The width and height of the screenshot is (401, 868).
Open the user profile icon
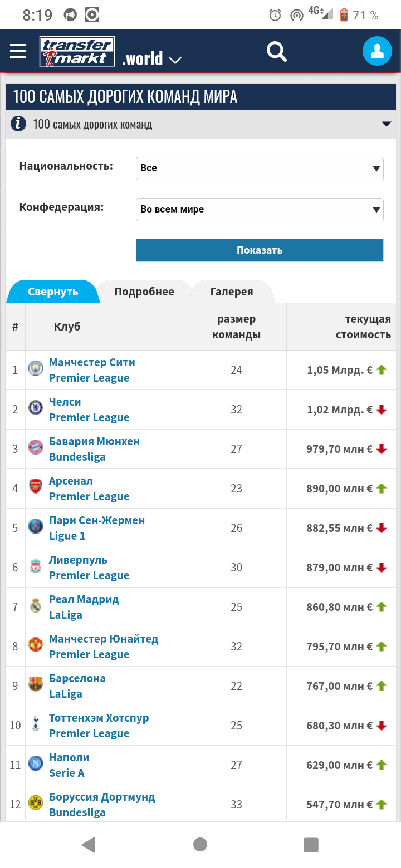point(377,51)
